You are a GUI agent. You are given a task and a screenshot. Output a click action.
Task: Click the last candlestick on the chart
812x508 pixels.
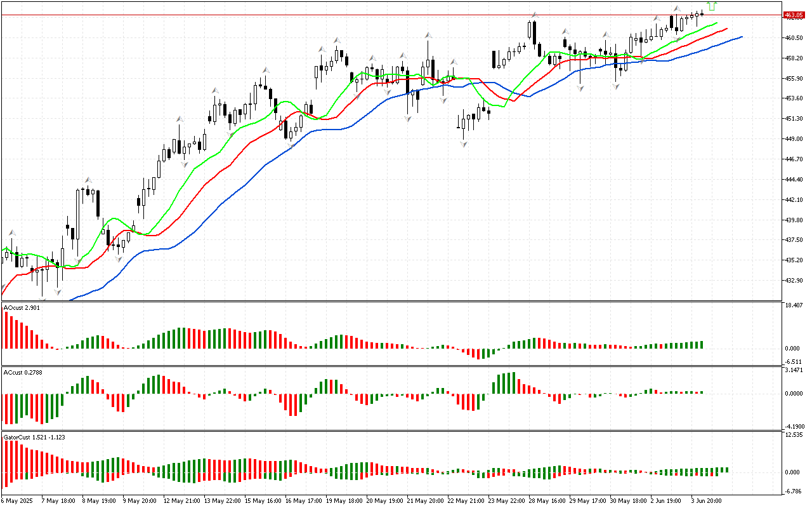[x=702, y=13]
